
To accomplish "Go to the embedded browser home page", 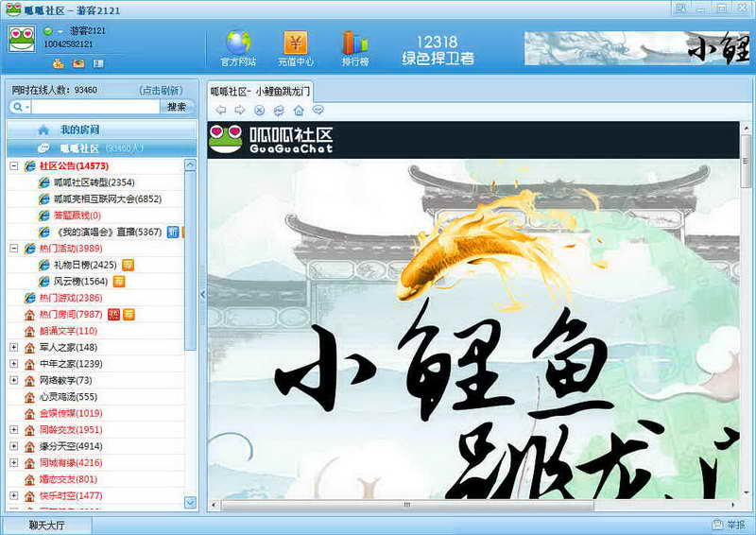I will click(299, 111).
